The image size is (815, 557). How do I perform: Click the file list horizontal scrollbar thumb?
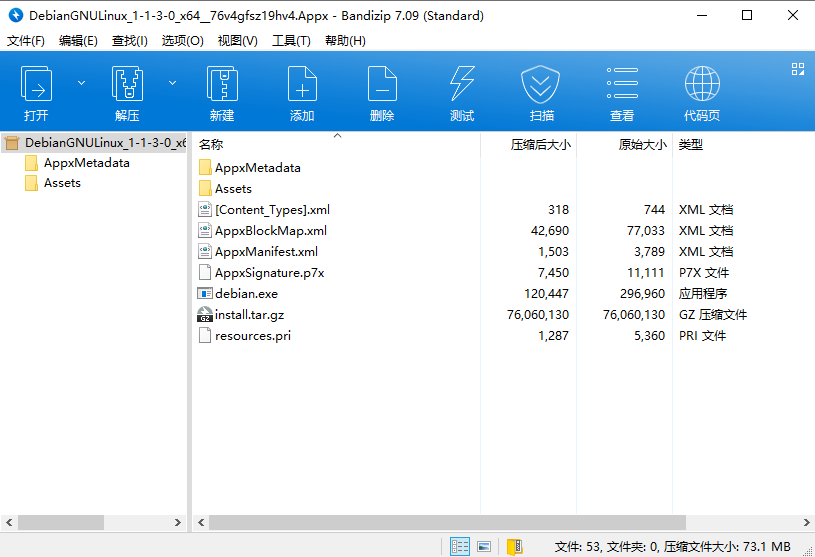[447, 522]
